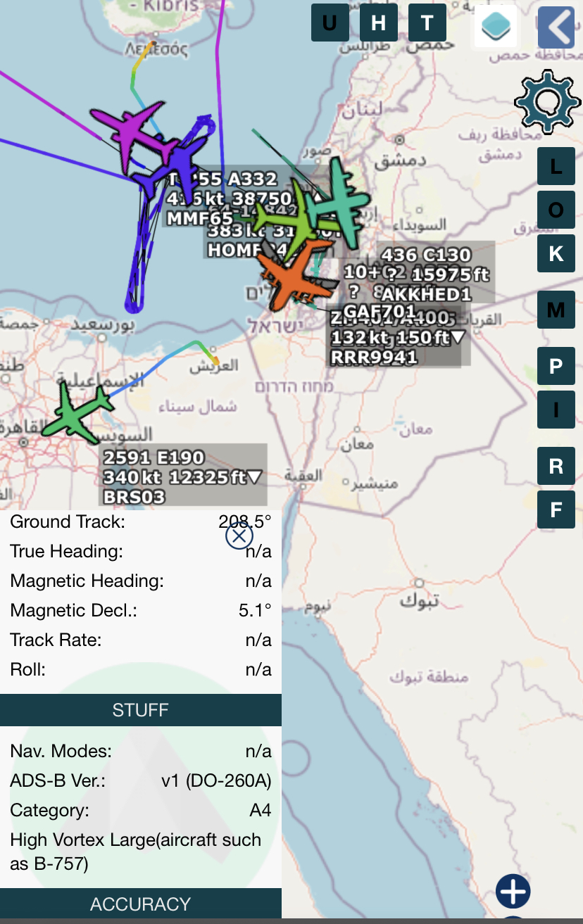Open settings via the gear icon

pos(548,102)
